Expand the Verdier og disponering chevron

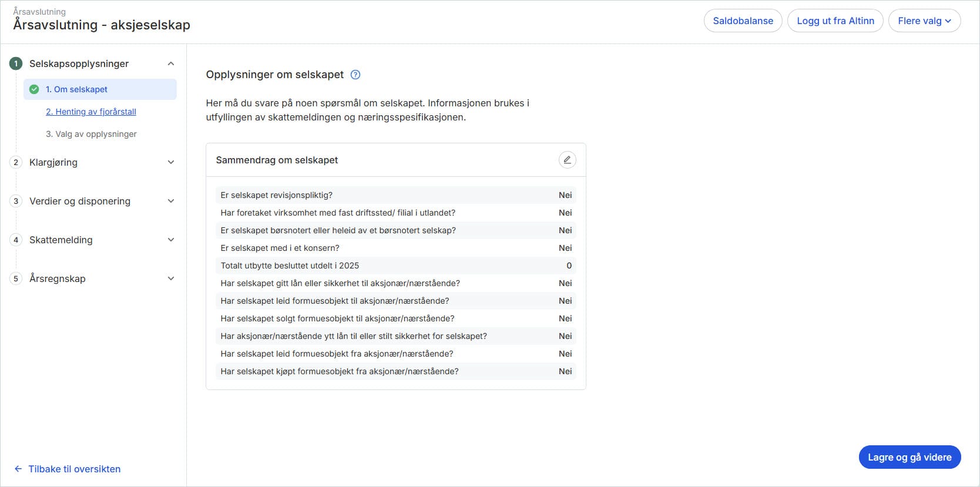coord(171,201)
